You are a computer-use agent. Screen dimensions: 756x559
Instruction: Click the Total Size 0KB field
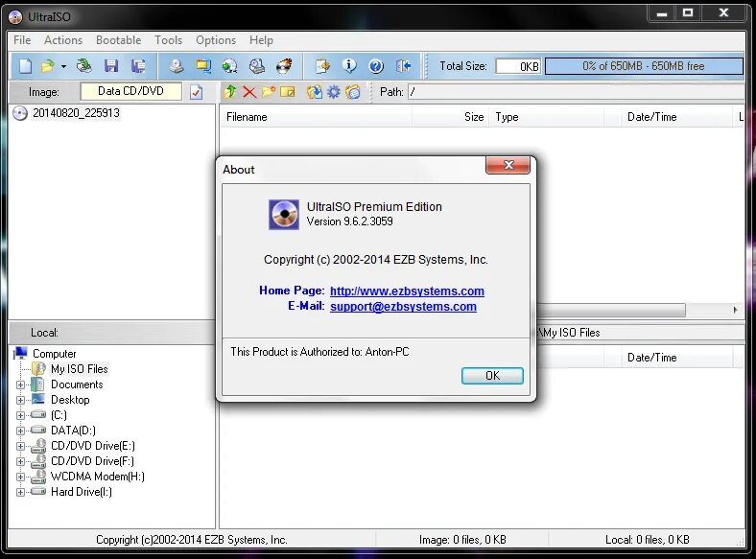click(518, 66)
